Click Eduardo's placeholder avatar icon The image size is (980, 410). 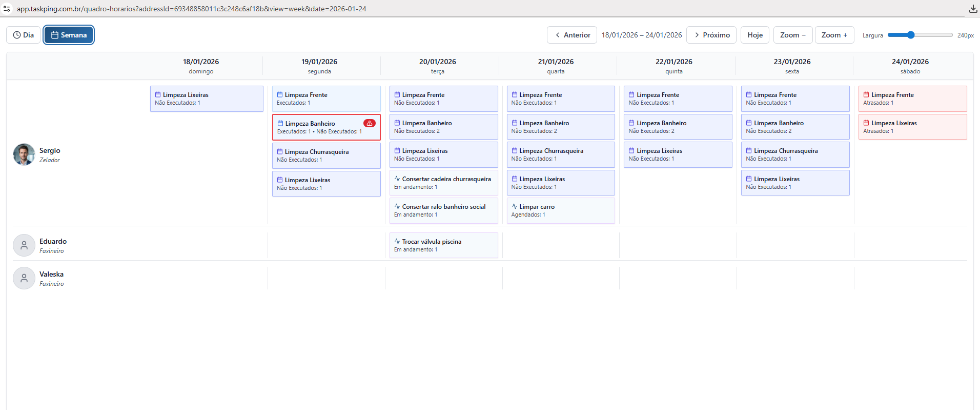tap(24, 245)
